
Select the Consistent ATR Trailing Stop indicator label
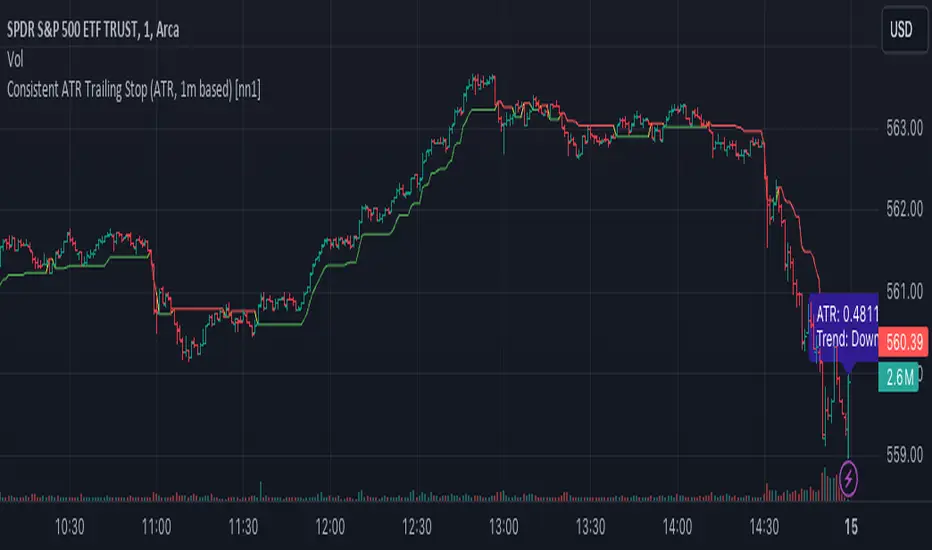(134, 90)
